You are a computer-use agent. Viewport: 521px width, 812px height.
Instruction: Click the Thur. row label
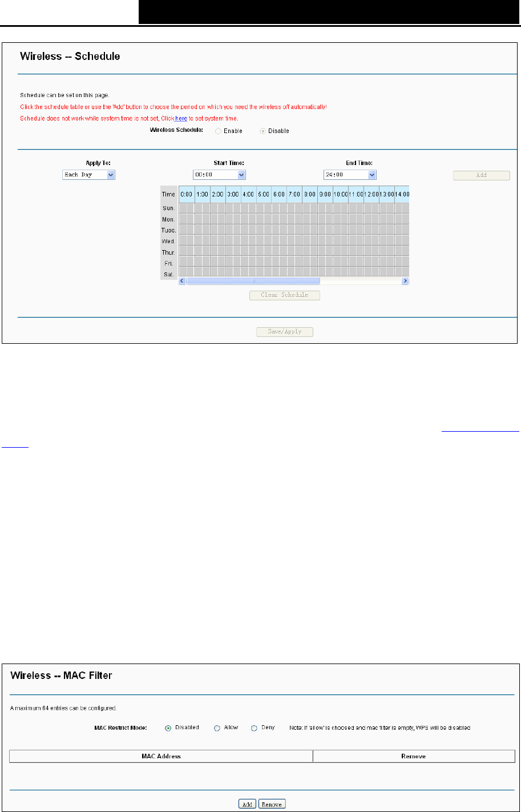(169, 252)
